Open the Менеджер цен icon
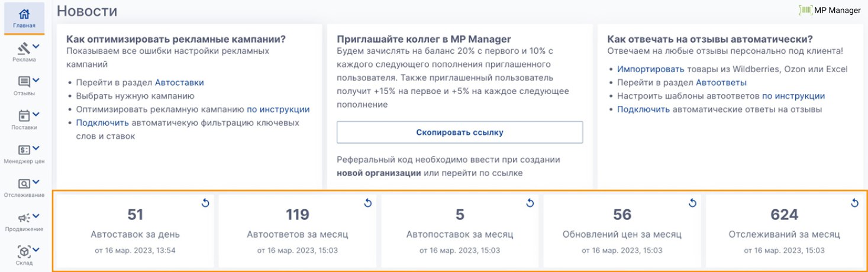 pyautogui.click(x=24, y=150)
